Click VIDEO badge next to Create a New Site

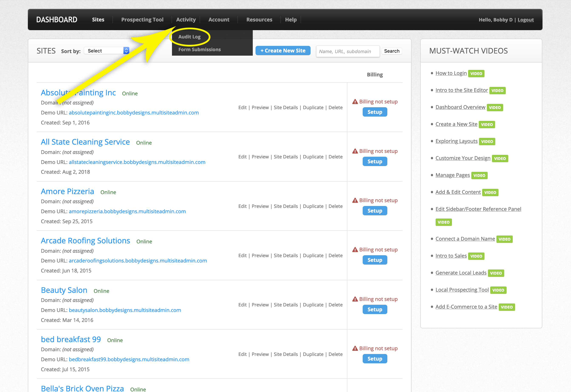click(487, 124)
